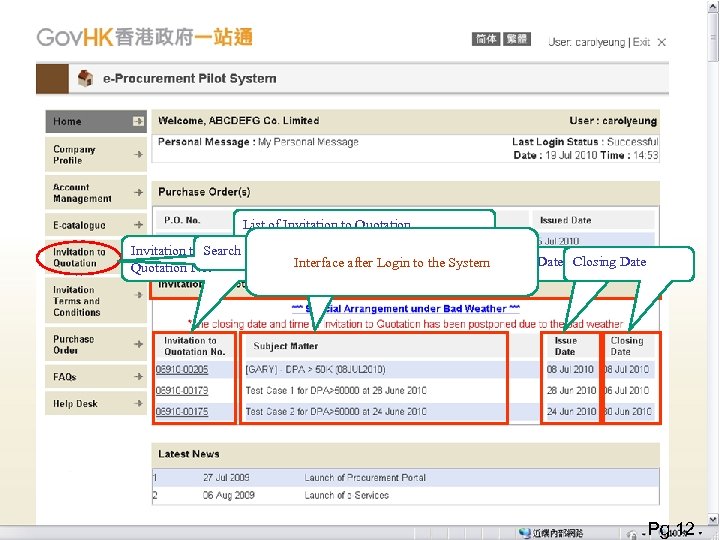The image size is (720, 540).
Task: Select Test Case 1 for DPA>50000 row
Action: pyautogui.click(x=336, y=390)
